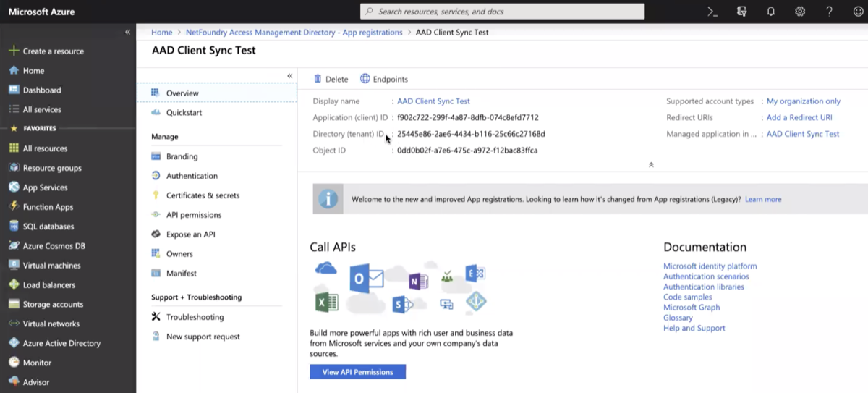Click the Resource groups icon
This screenshot has width=868, height=393.
coord(14,168)
